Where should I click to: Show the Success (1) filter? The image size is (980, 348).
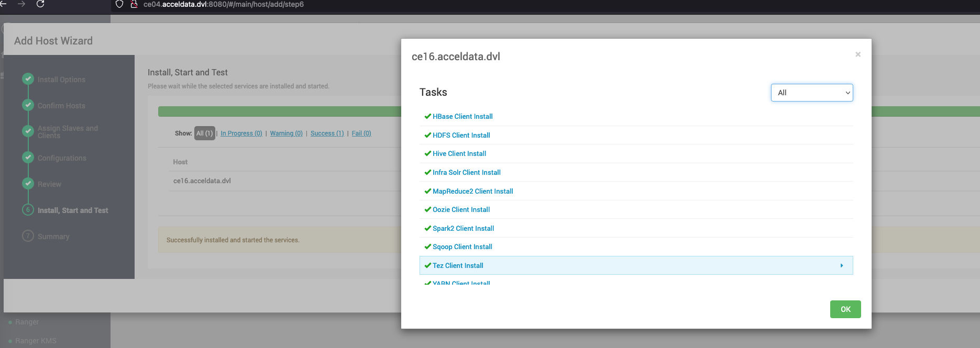tap(327, 133)
